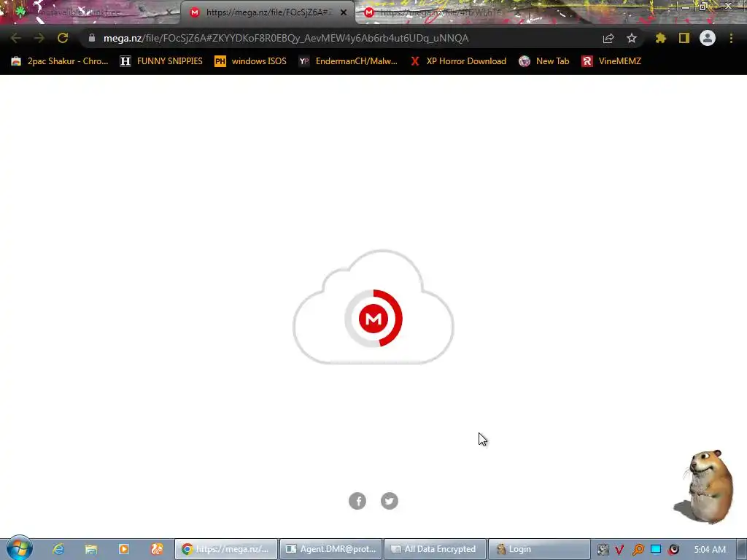Toggle the browser side panel

684,38
